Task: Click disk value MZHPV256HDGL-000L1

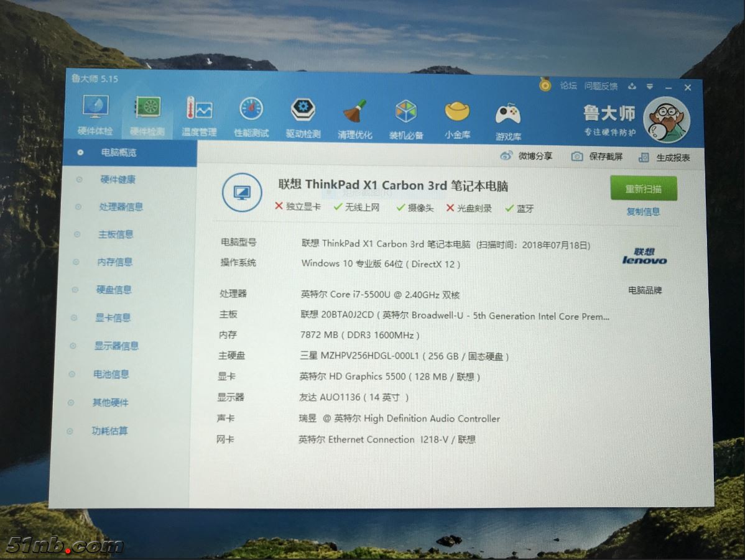Action: coord(404,356)
